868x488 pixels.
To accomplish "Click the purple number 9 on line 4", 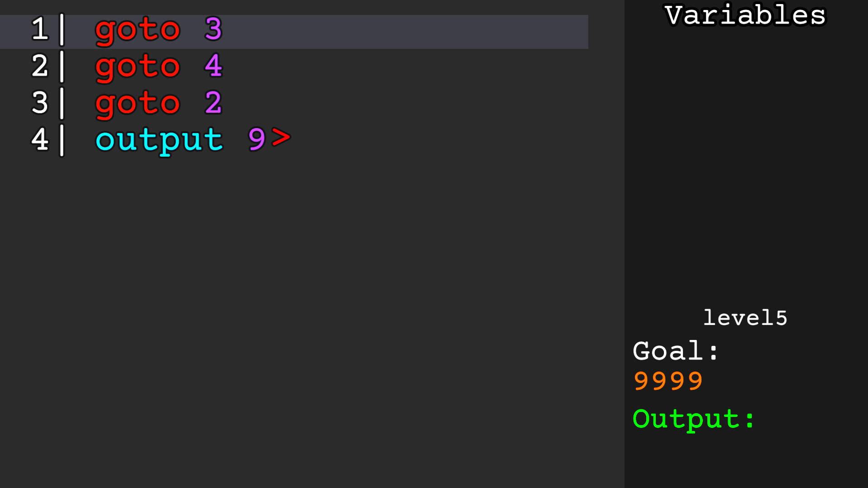I will [257, 139].
